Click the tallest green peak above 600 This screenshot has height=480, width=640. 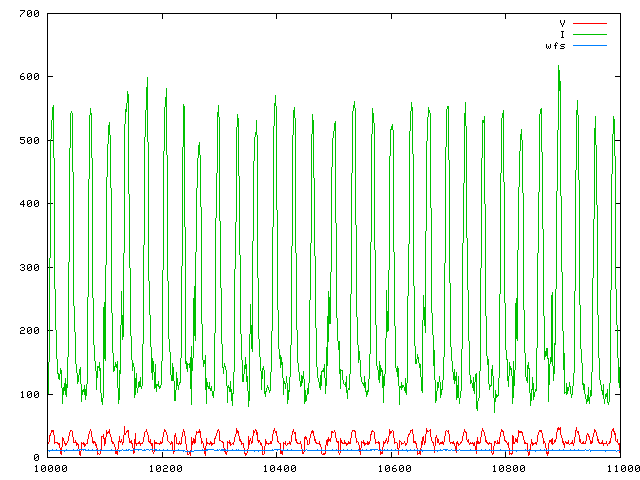click(559, 68)
